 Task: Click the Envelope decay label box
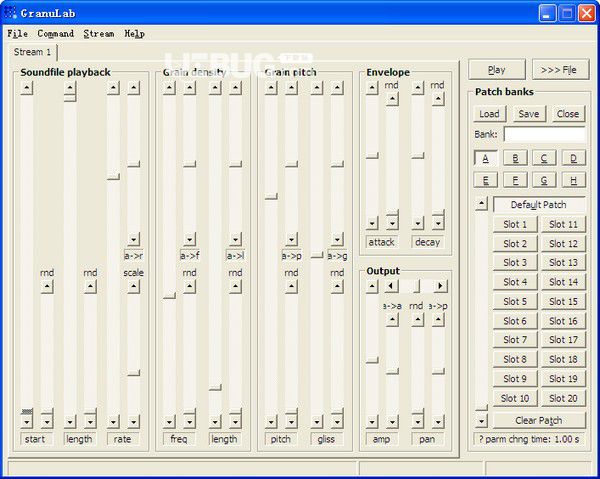pyautogui.click(x=428, y=242)
